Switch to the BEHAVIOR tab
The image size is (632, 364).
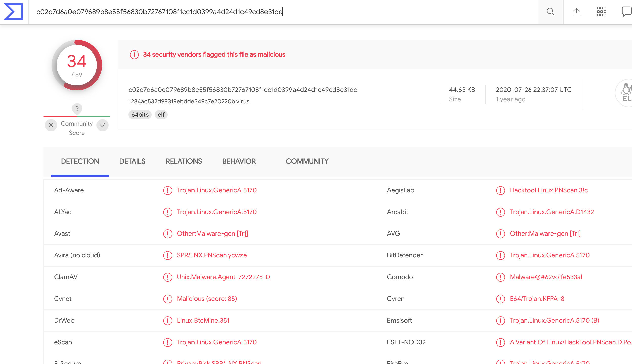pos(239,161)
